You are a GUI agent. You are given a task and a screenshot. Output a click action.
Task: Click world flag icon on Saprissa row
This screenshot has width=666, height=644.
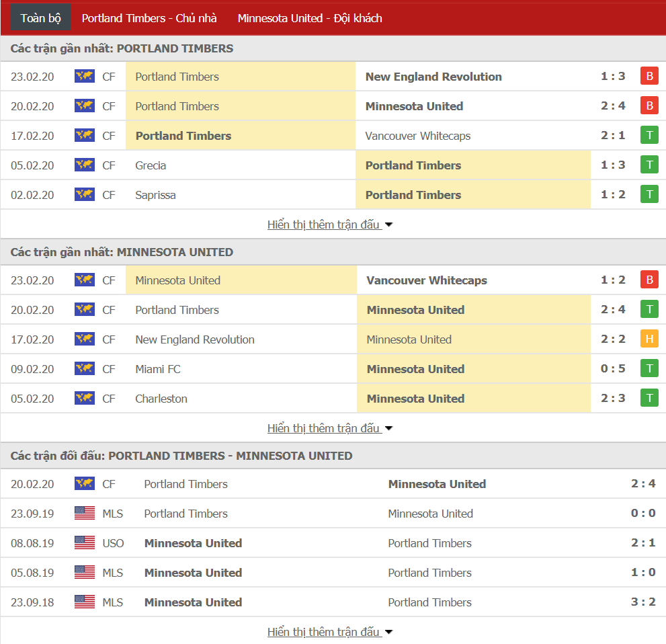coord(85,194)
